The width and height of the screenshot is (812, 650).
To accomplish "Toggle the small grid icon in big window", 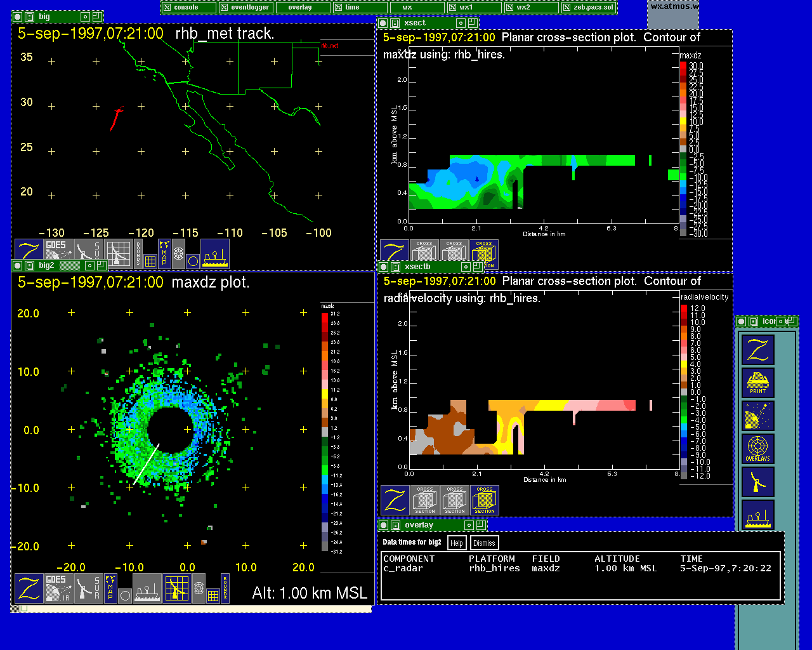I will click(150, 261).
